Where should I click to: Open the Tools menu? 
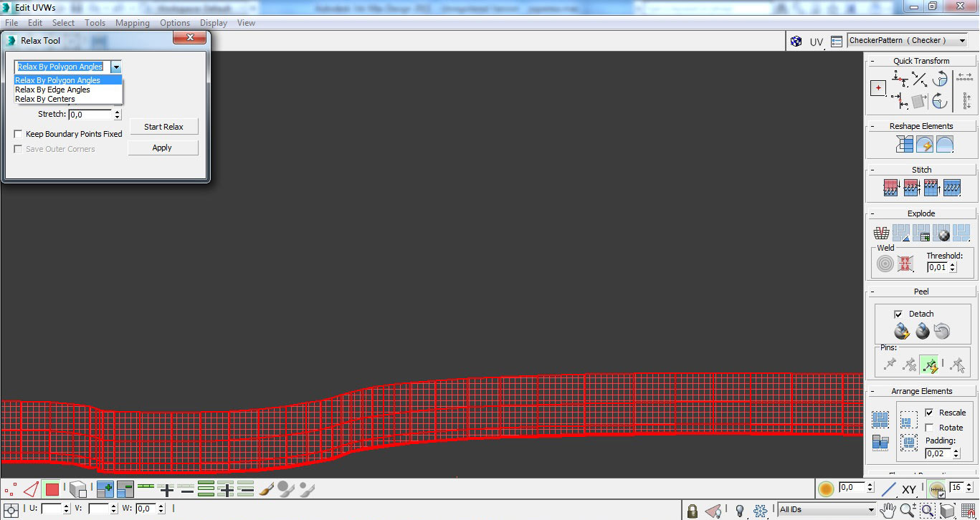pos(95,23)
